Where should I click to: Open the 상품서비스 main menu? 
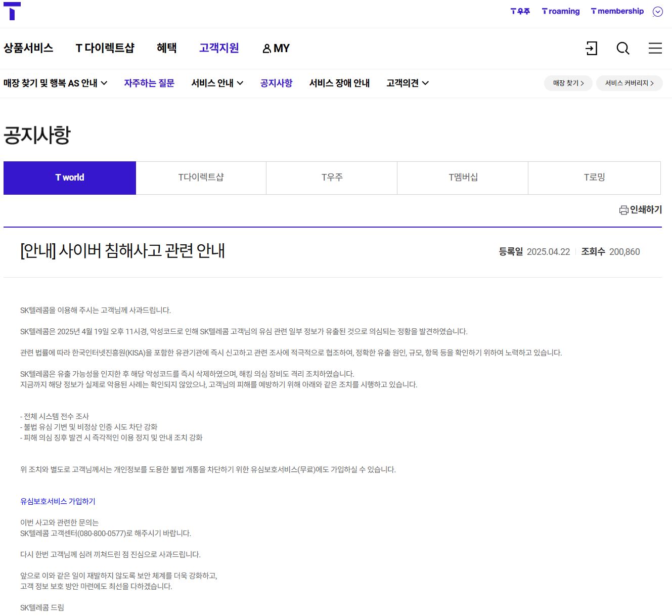point(28,48)
